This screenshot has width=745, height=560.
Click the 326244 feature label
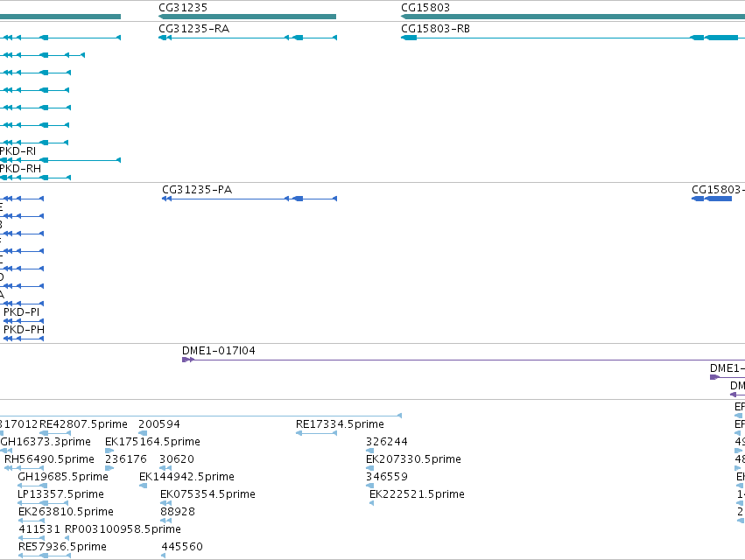tap(387, 442)
